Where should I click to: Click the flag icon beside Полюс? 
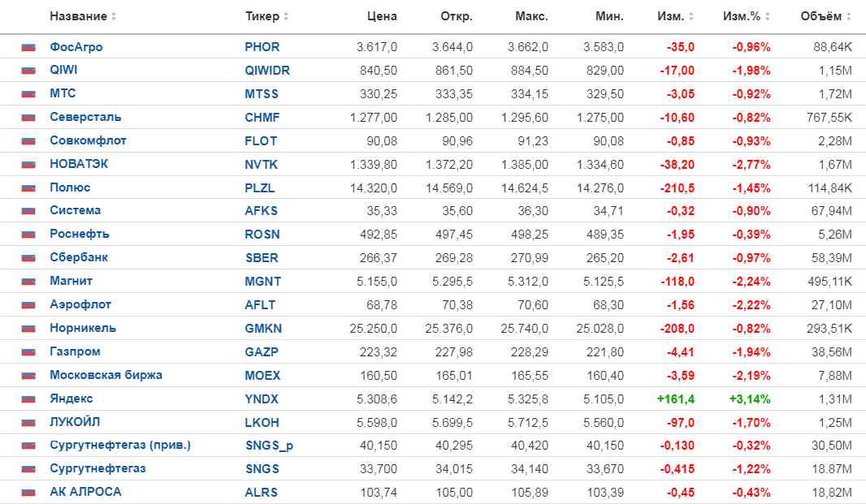click(x=28, y=188)
